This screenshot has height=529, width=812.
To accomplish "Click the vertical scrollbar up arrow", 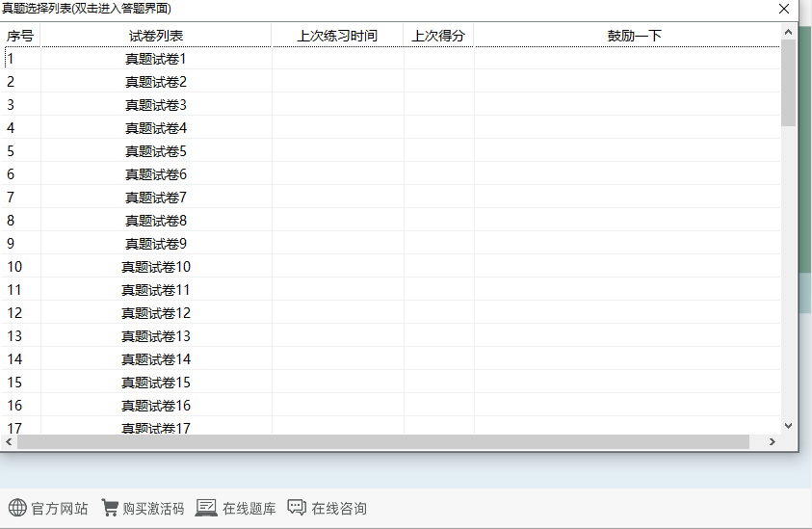I will 788,32.
